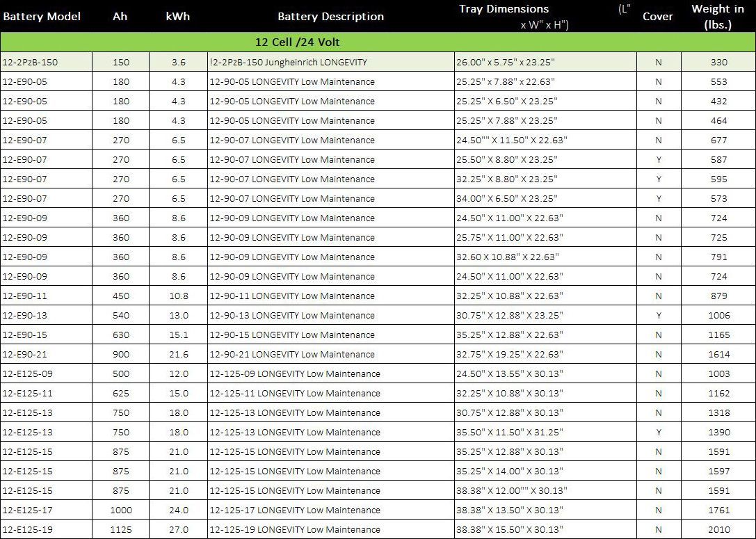Select the Cover column header

658,16
